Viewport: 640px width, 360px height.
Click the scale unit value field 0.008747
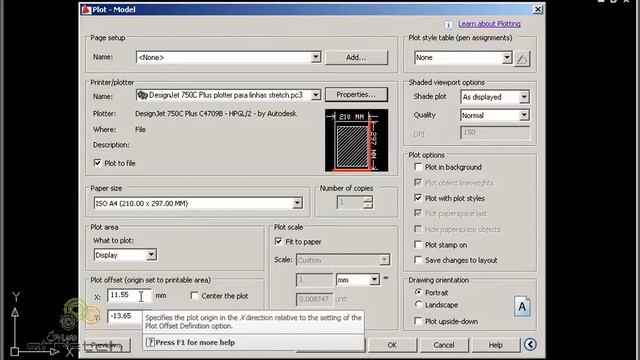point(314,299)
